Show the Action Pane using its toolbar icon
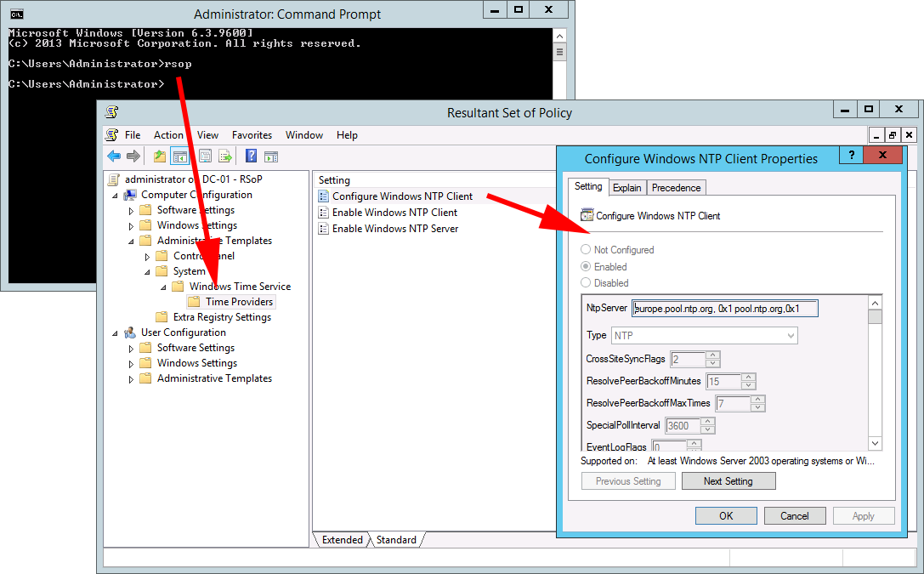 (270, 156)
